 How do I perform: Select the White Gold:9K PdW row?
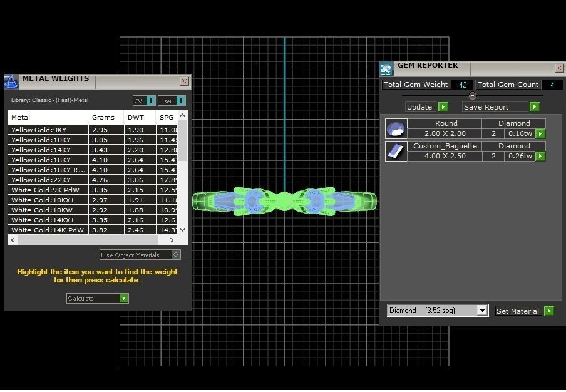click(x=93, y=190)
